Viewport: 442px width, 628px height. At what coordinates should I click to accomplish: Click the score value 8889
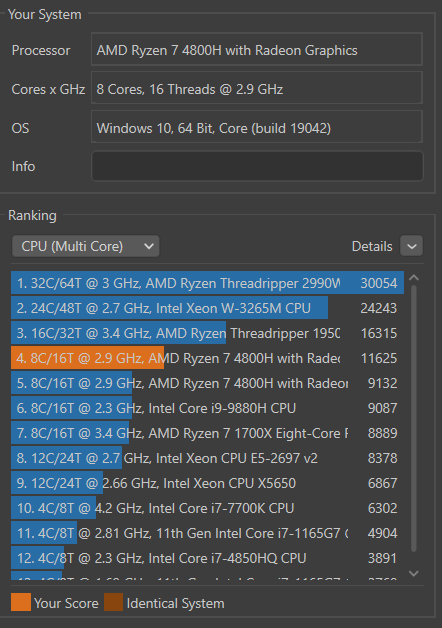pyautogui.click(x=382, y=433)
